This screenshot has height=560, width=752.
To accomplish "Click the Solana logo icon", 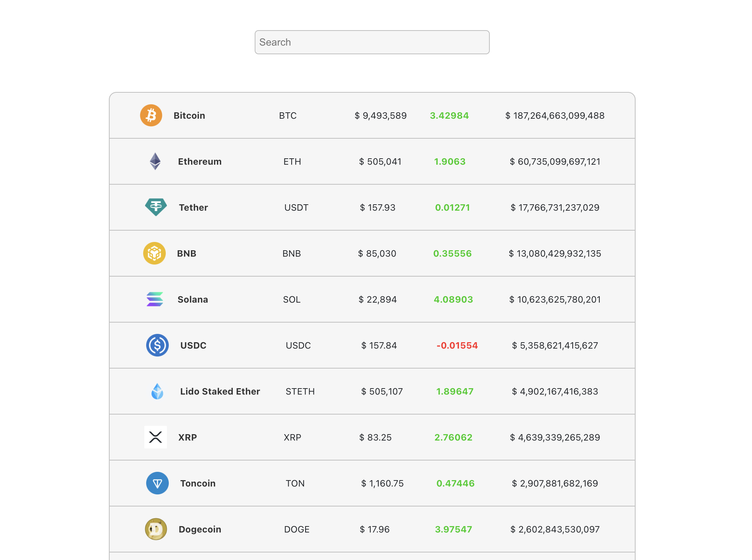I will (x=155, y=299).
